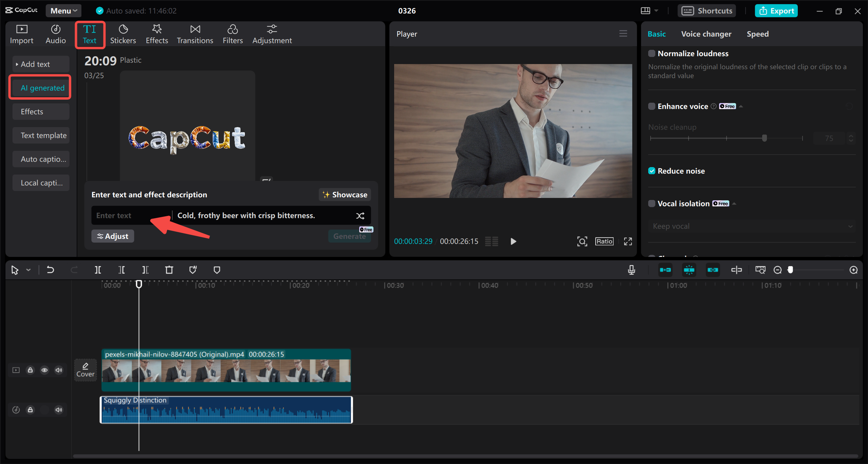
Task: Click the shuffle prompt icon
Action: (x=360, y=216)
